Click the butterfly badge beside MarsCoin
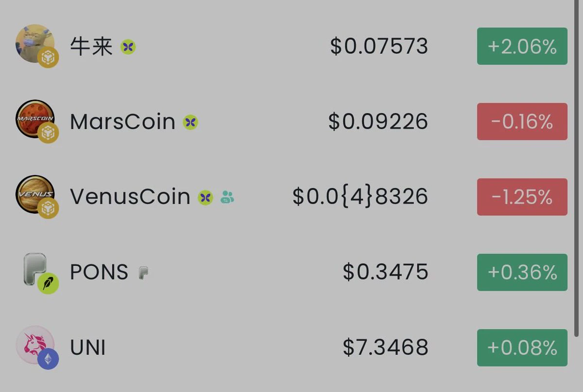The image size is (583, 392). [x=190, y=122]
